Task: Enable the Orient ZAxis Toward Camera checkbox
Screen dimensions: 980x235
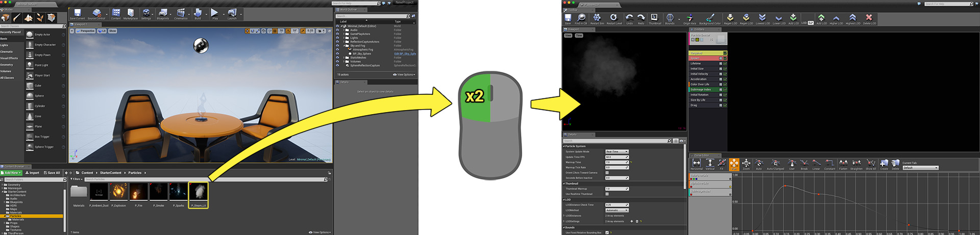Action: pyautogui.click(x=607, y=173)
